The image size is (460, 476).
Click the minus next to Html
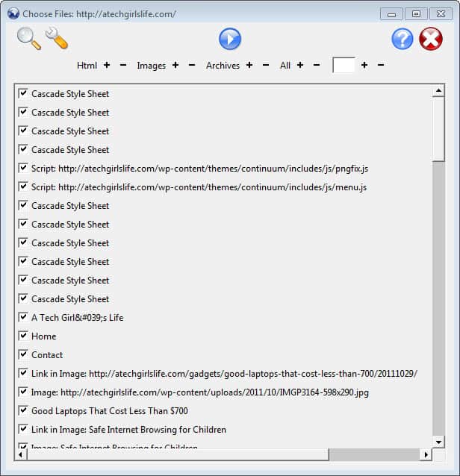[123, 66]
